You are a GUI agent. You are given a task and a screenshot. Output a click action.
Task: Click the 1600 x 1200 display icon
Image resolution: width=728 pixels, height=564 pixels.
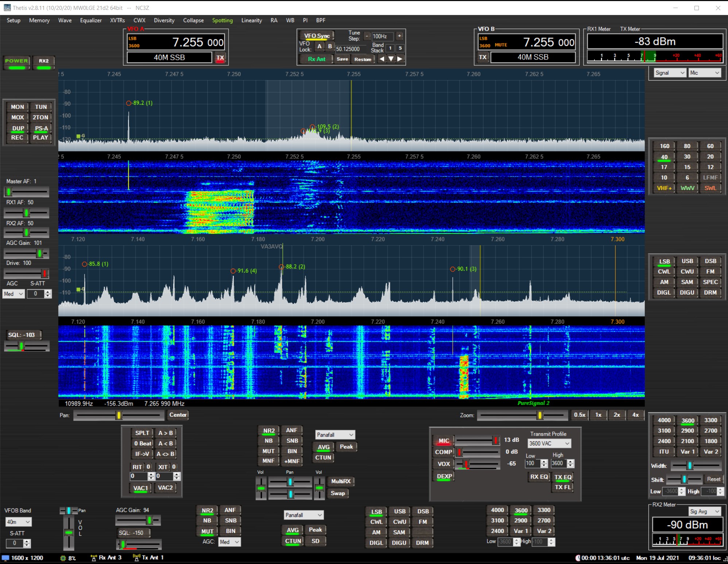5,558
